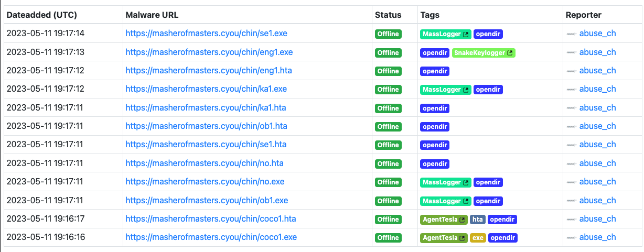Click MassLogger external link icon in no.exe row
Image resolution: width=644 pixels, height=252 pixels.
coord(466,183)
